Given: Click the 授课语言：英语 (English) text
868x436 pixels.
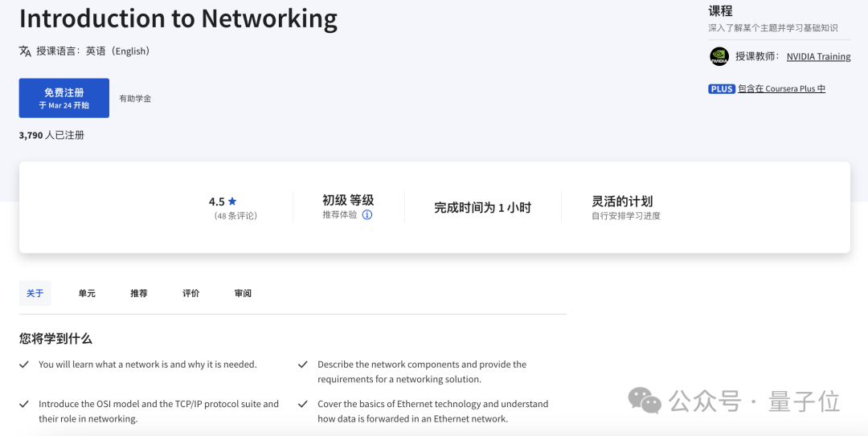Looking at the screenshot, I should 93,51.
